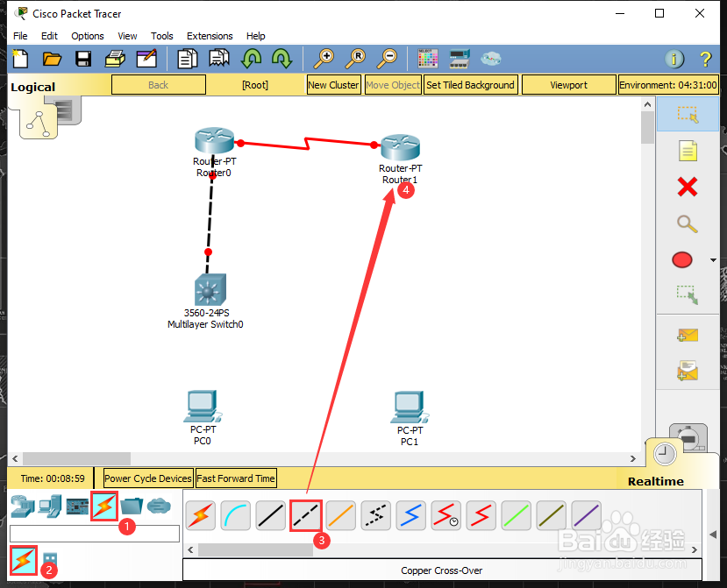Viewport: 727px width, 588px height.
Task: Click the cloud network icon in toolbar
Action: 490,59
